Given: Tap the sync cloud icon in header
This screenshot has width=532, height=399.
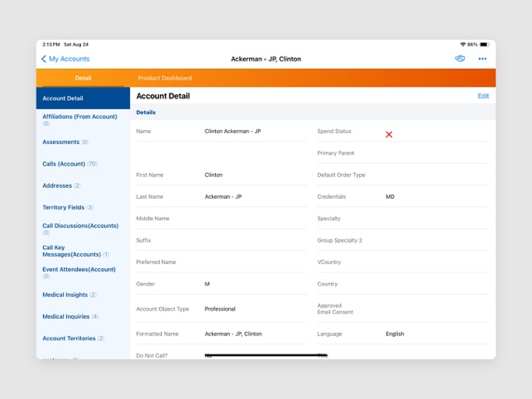Looking at the screenshot, I should 460,59.
